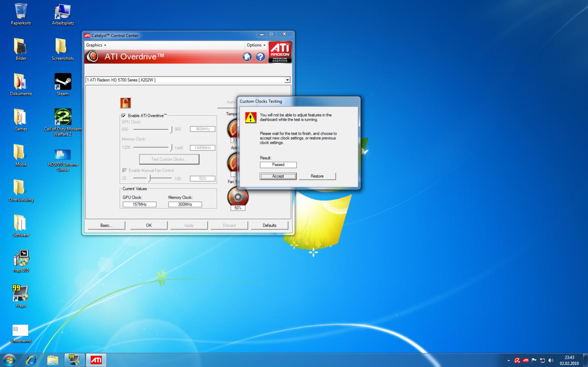Select the fraps303 installer icon
This screenshot has height=367, width=588.
(21, 261)
